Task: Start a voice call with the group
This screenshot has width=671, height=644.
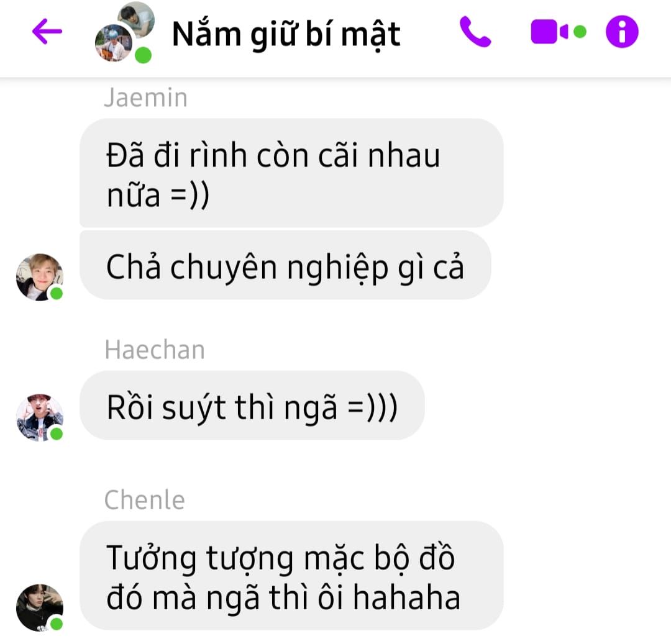Action: [x=475, y=32]
